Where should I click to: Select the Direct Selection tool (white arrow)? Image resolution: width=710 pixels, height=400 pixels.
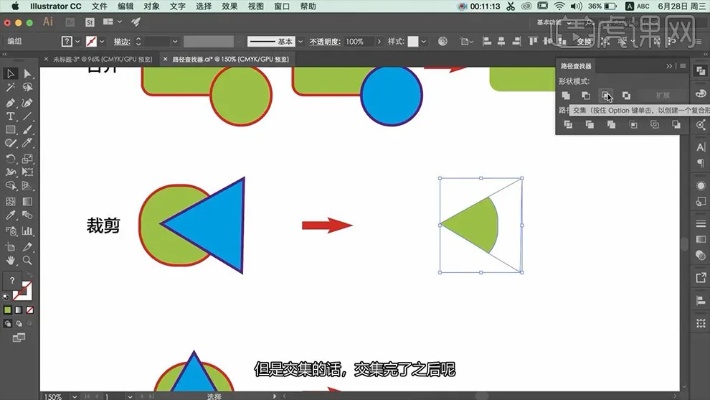tap(27, 73)
